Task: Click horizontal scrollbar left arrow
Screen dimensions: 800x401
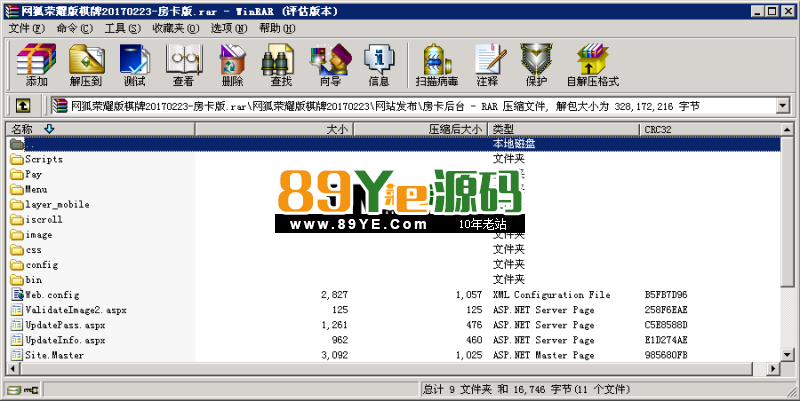Action: (x=13, y=368)
